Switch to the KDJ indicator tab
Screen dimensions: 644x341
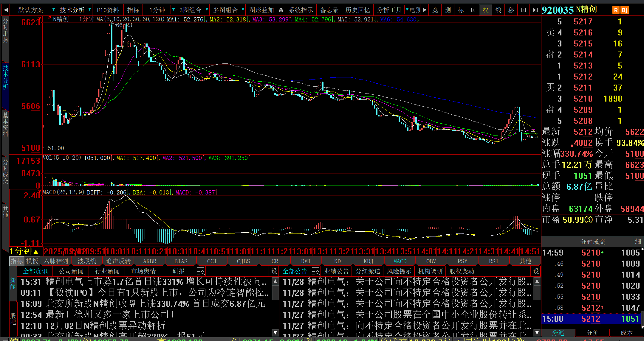[369, 261]
